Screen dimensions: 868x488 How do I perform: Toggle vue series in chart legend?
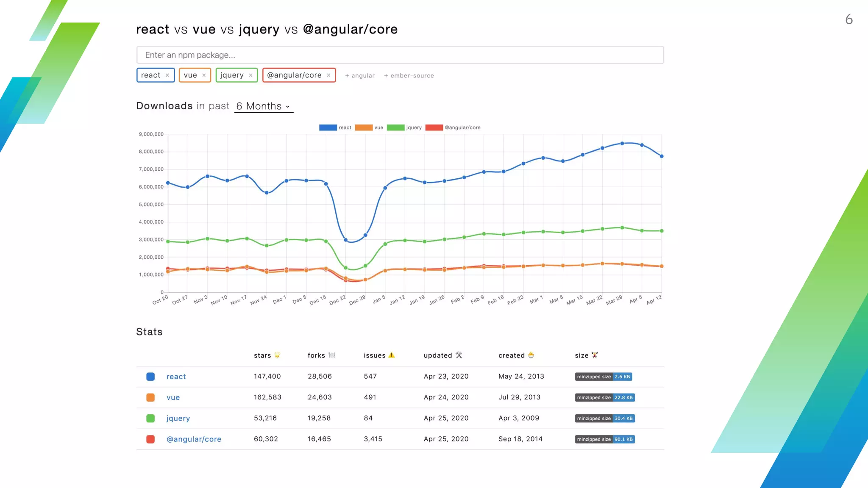click(x=364, y=128)
